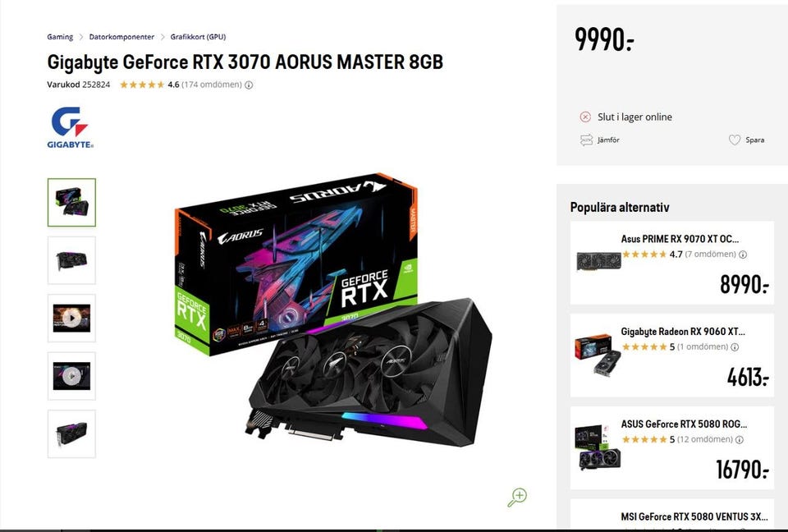Click info icon next to 12 omdömen

pos(740,439)
